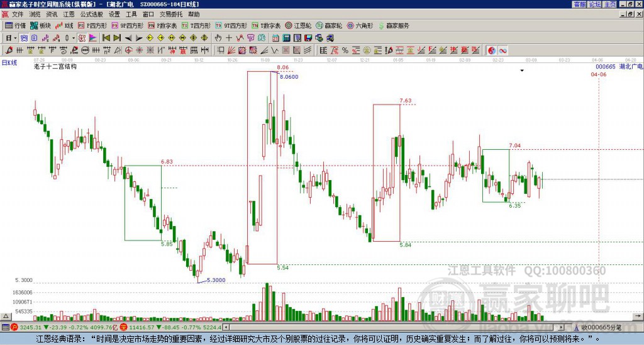The width and height of the screenshot is (644, 345).
Task: Open the 六角形 hexagon tool
Action: [360, 25]
